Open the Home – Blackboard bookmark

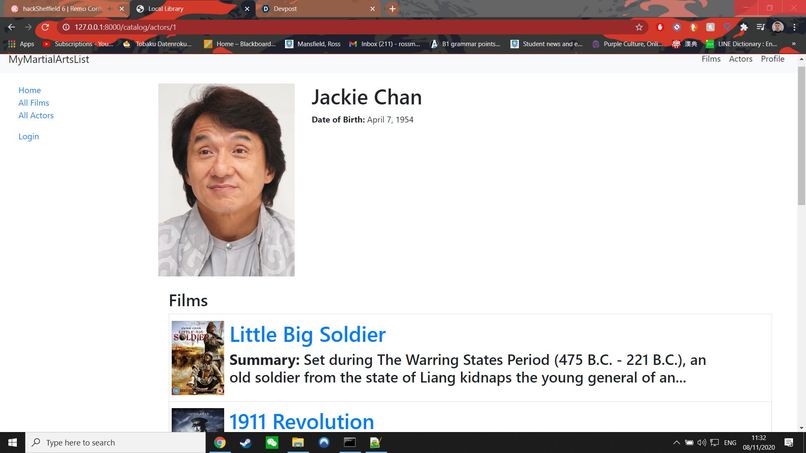pos(240,44)
